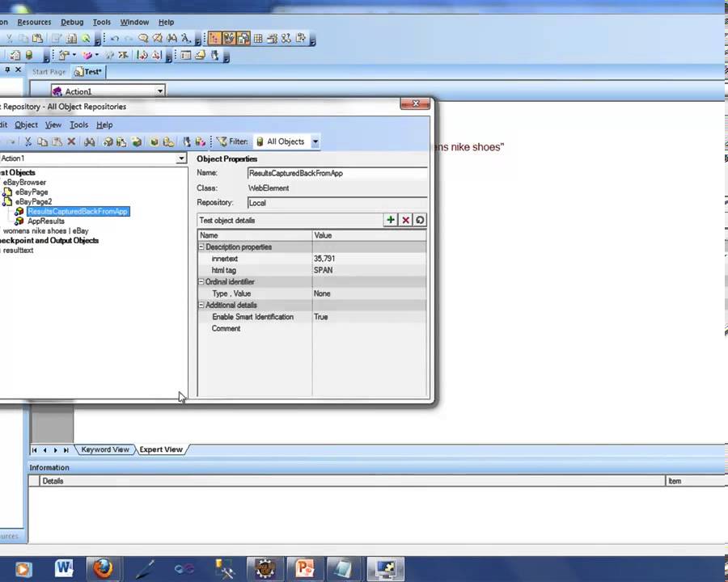Open the Window menu
This screenshot has width=728, height=582.
tap(134, 22)
